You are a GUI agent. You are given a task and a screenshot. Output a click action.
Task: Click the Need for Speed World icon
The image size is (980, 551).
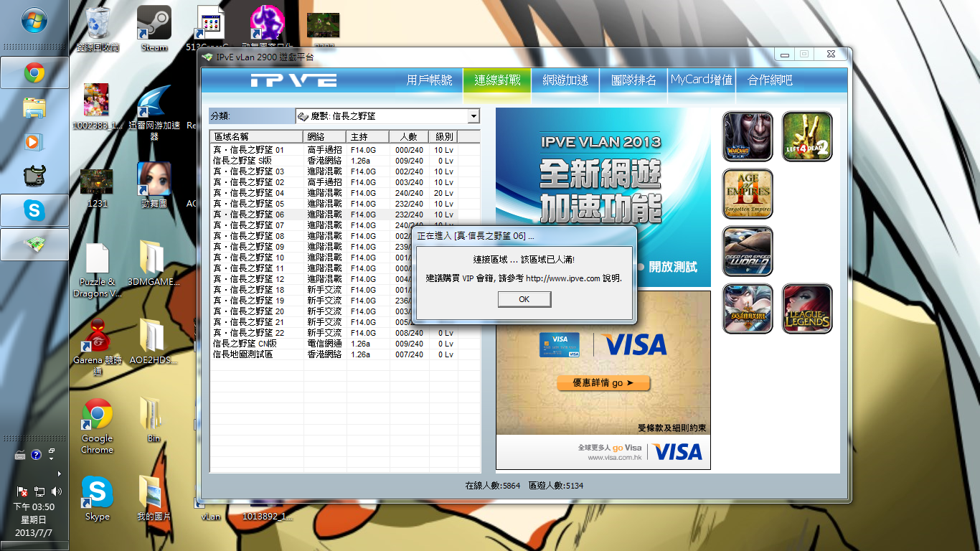pyautogui.click(x=748, y=251)
